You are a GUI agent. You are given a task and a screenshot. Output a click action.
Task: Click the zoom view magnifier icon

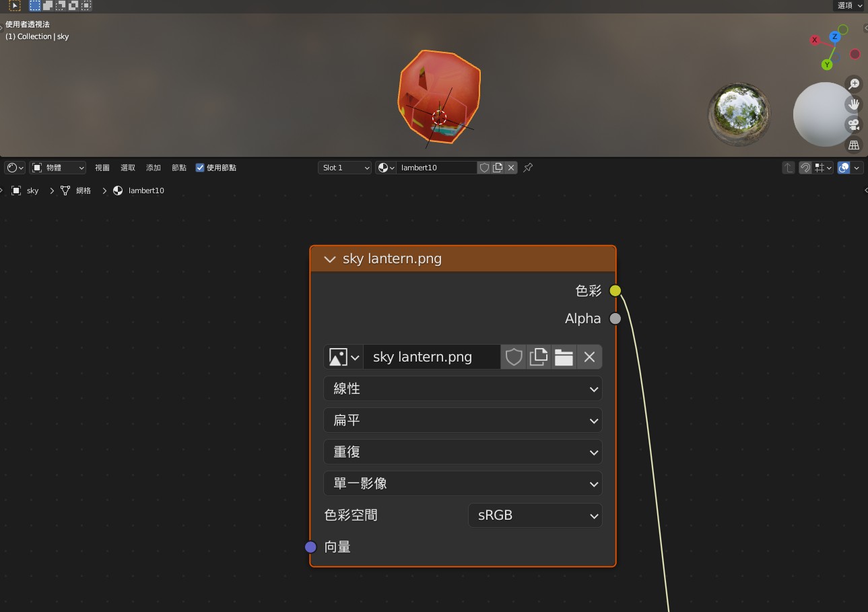pos(854,84)
